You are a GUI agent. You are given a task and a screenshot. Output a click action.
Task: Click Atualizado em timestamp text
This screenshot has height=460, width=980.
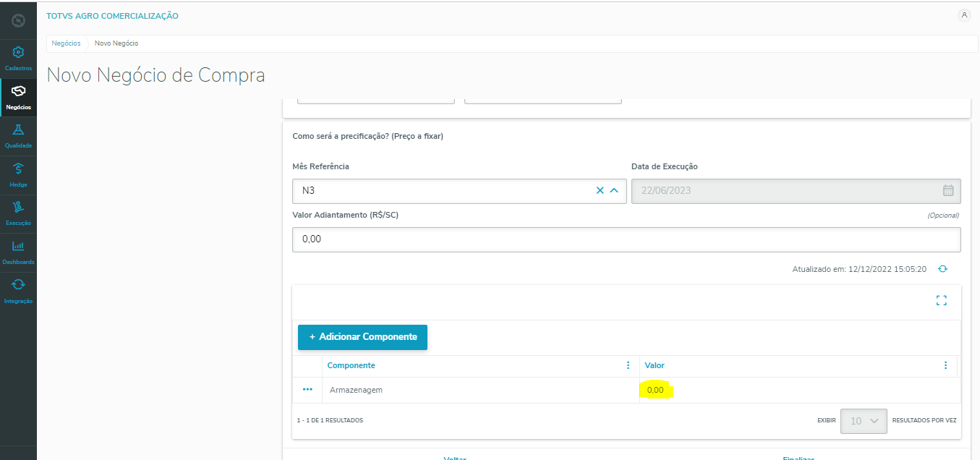coord(859,269)
